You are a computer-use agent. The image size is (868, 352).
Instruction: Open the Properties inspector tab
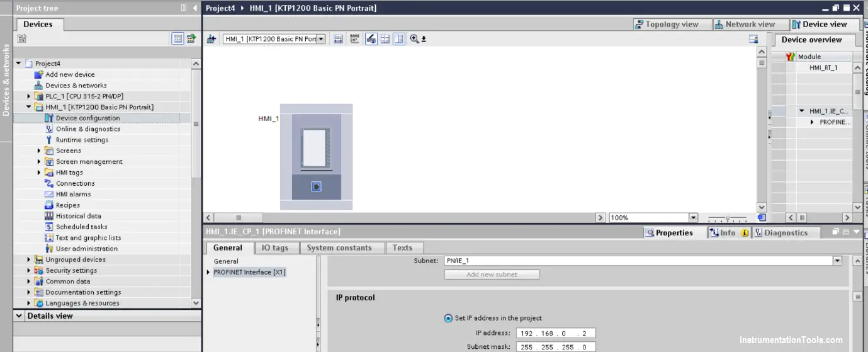click(674, 232)
